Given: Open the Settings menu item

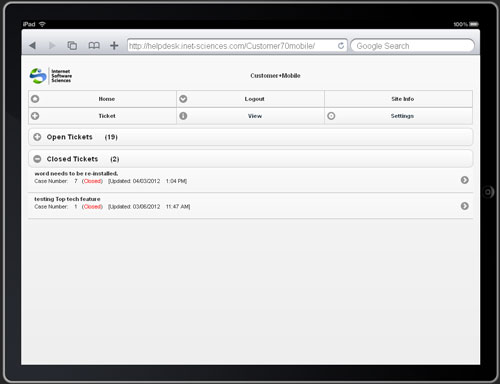Looking at the screenshot, I should [x=398, y=116].
